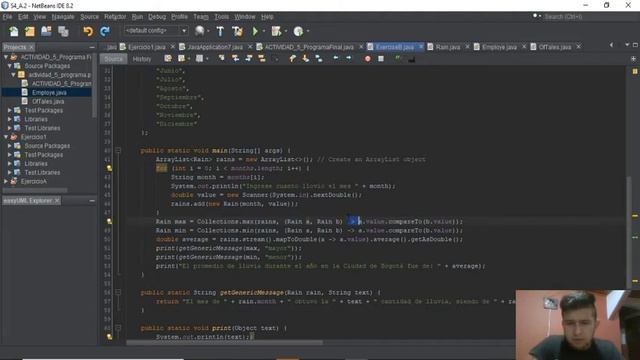Click editor toolbar Find Selection icon
Viewport: 640px width, 360px height.
point(221,59)
